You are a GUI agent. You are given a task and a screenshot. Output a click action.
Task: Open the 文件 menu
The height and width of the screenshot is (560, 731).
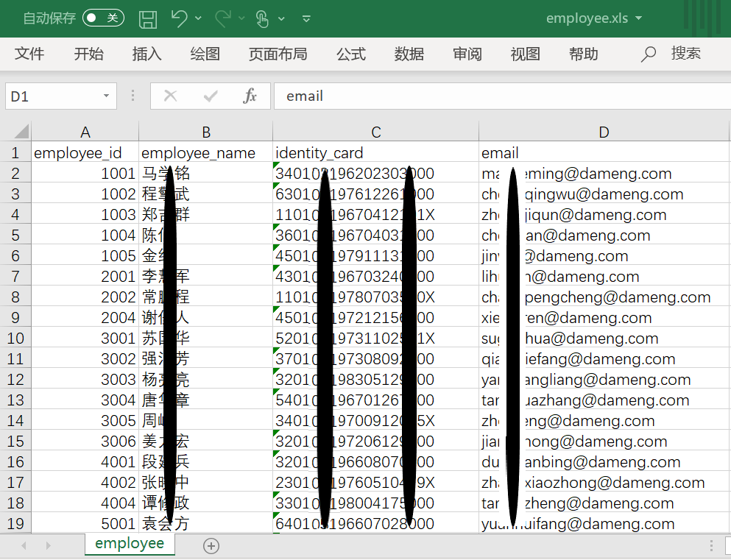(29, 54)
